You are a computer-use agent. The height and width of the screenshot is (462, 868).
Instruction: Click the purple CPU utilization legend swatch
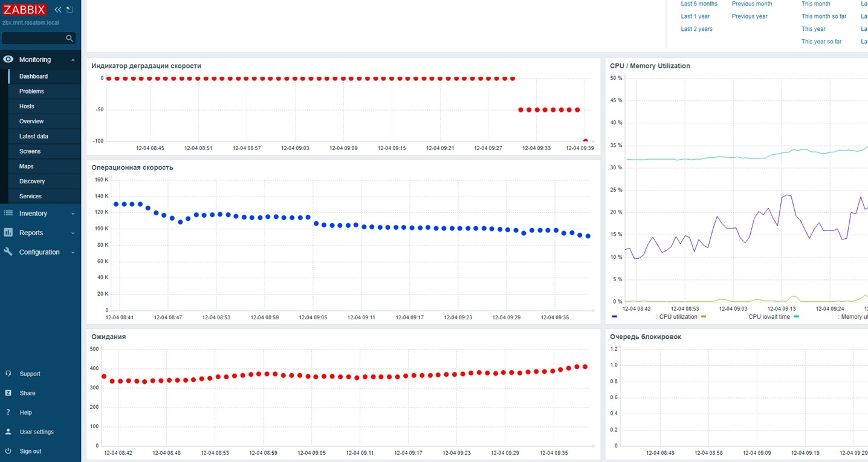tap(615, 317)
